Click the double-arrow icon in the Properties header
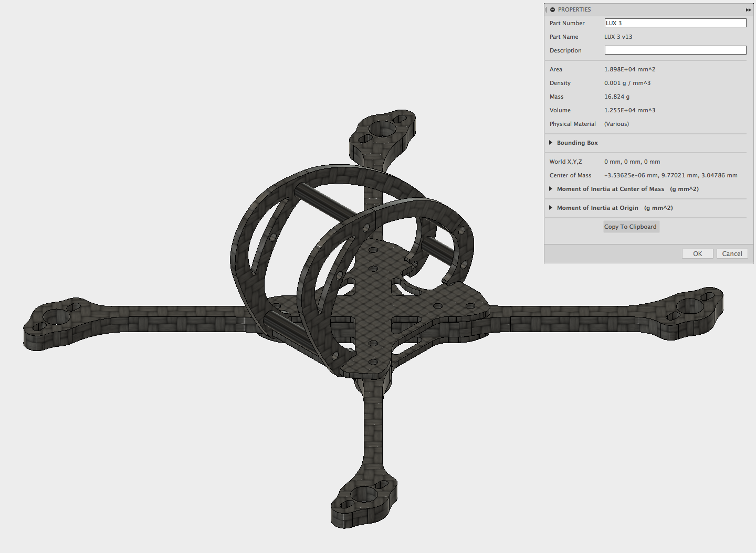The image size is (756, 553). [748, 10]
